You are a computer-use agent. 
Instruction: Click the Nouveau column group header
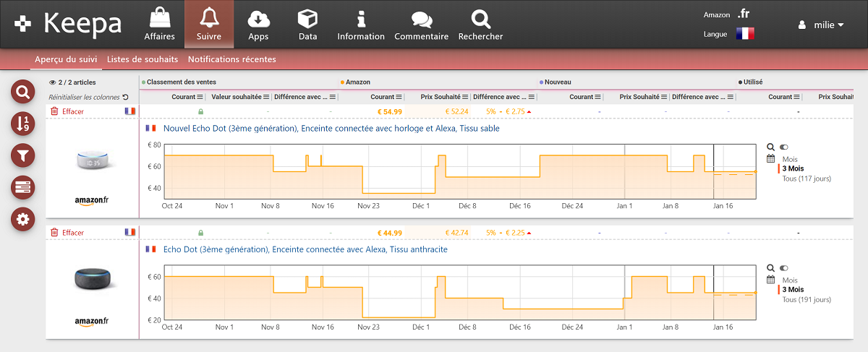(557, 82)
